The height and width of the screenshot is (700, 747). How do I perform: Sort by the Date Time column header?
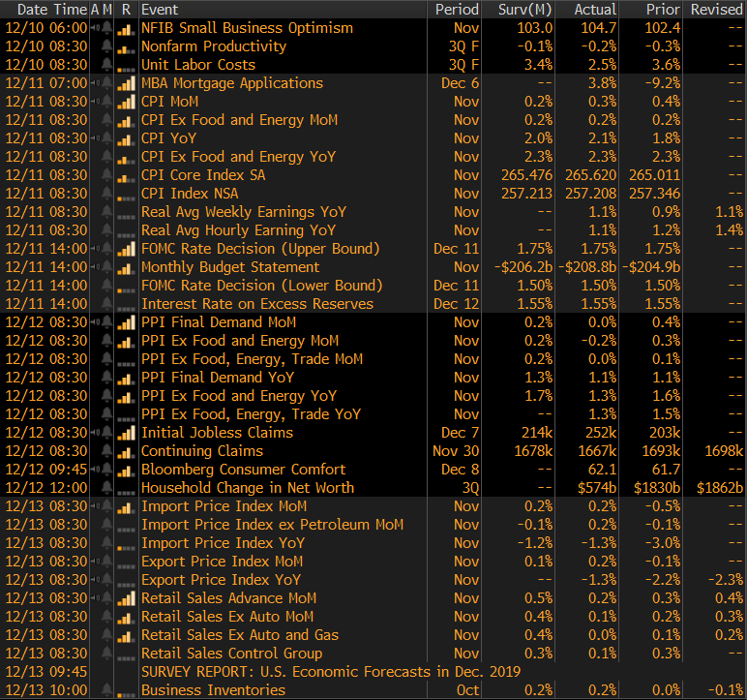click(x=45, y=9)
